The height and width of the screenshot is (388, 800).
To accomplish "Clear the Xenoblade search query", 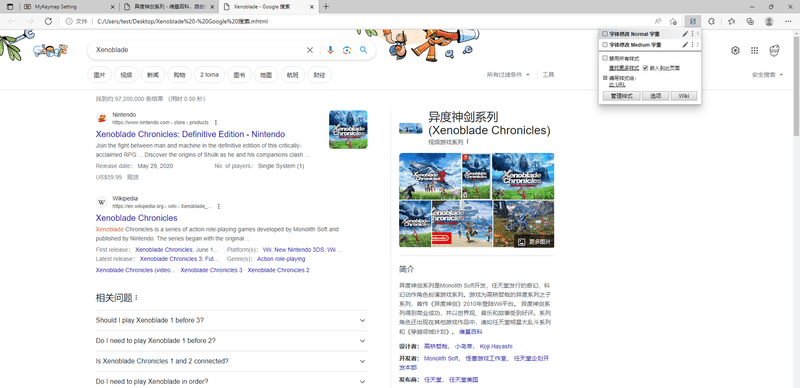I will pyautogui.click(x=310, y=50).
